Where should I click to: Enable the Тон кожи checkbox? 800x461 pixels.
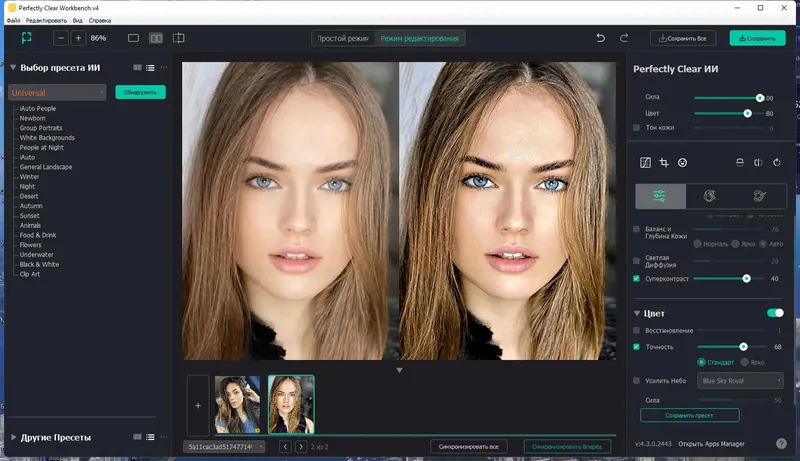point(636,127)
